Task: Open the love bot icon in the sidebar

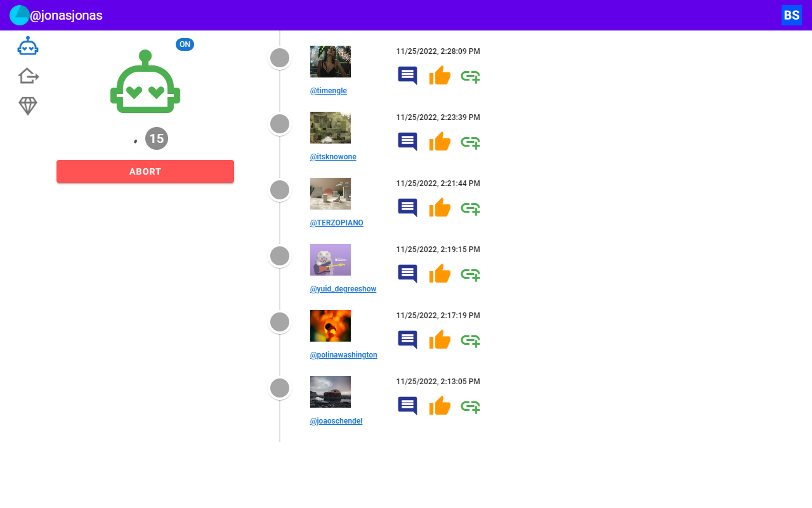Action: point(28,45)
